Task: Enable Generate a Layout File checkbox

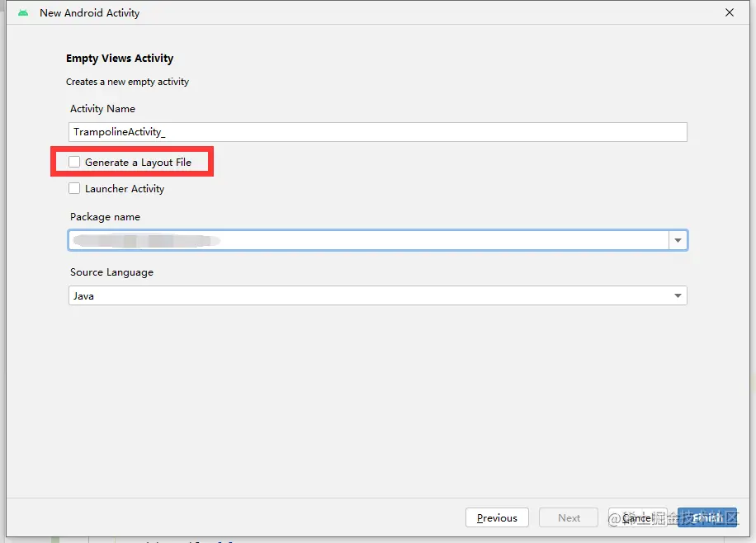Action: pos(74,162)
